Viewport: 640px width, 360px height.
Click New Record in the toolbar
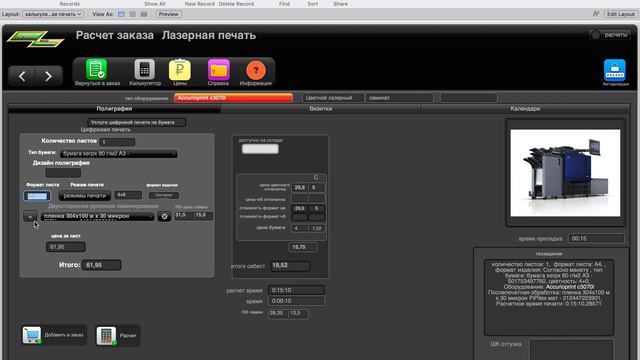tap(200, 4)
